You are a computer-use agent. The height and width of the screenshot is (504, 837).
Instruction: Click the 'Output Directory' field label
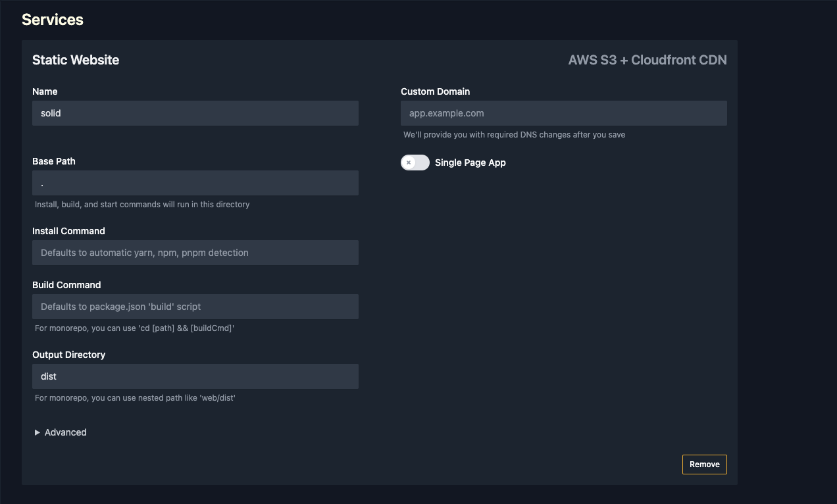coord(68,355)
